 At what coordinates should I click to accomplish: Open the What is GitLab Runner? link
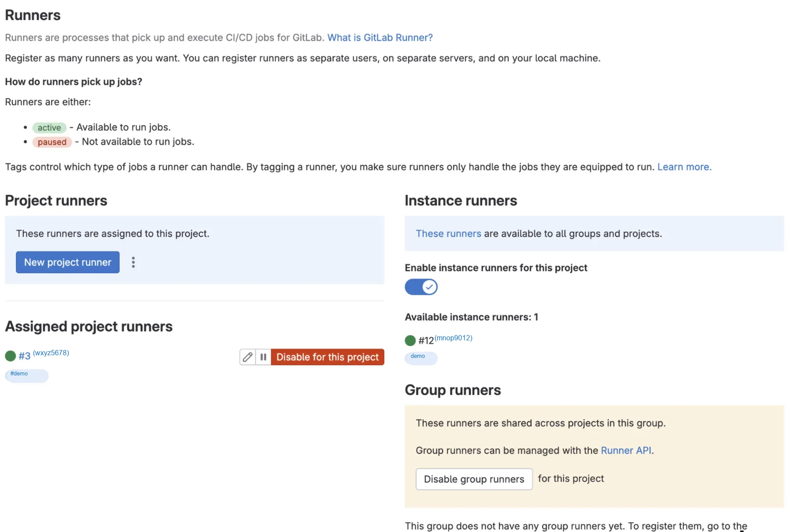tap(380, 38)
